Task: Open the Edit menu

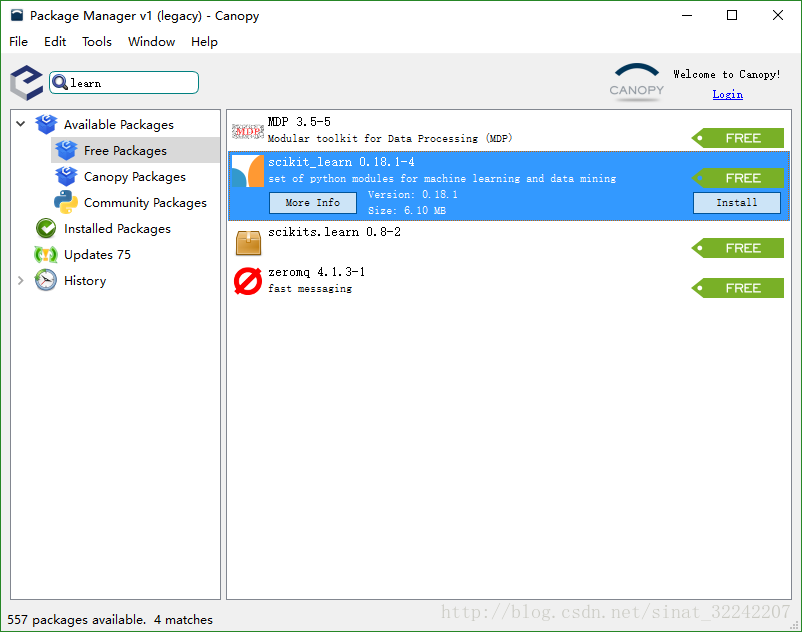Action: coord(55,41)
